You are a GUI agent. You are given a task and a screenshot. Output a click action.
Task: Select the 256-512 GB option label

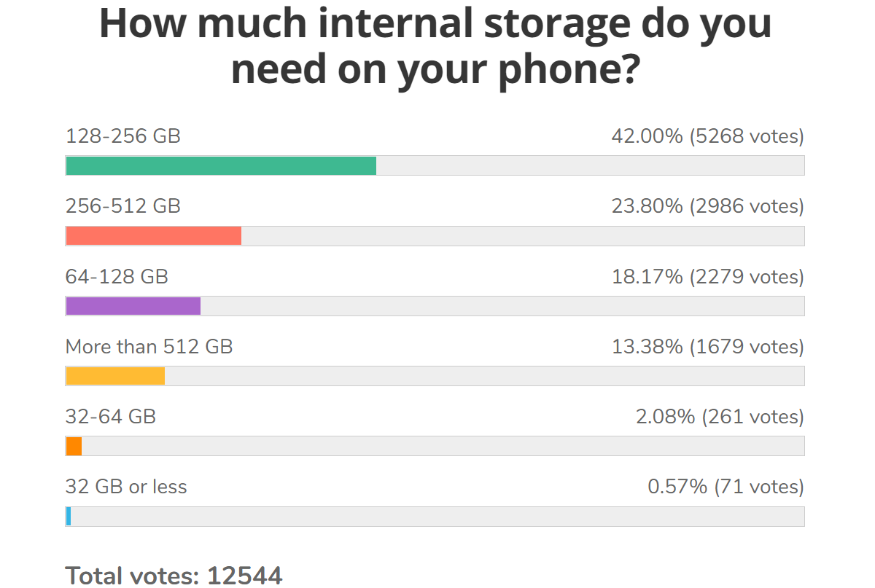click(123, 206)
